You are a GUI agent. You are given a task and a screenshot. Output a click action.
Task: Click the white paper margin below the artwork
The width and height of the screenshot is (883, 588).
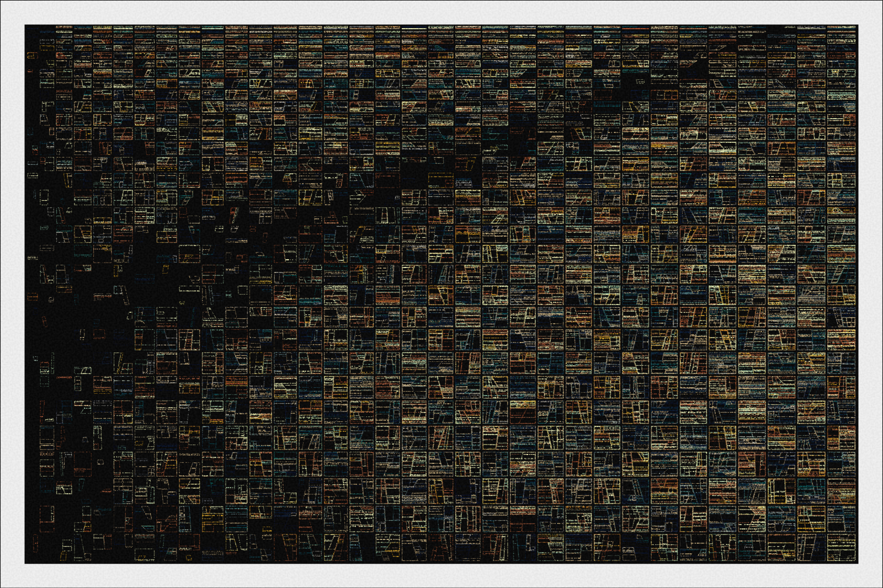pyautogui.click(x=441, y=576)
